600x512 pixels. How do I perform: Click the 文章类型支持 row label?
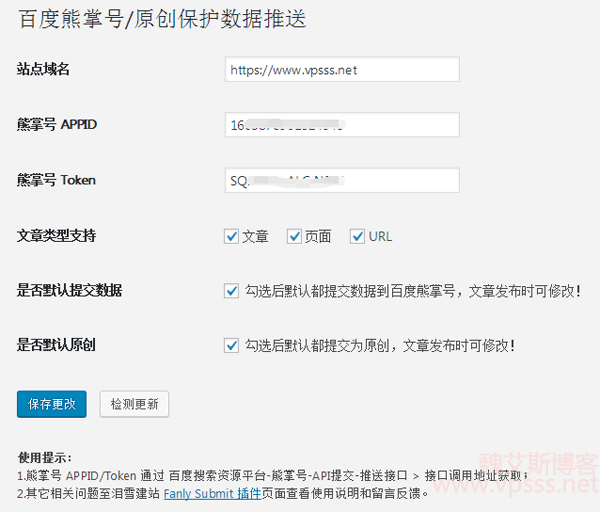coord(57,237)
